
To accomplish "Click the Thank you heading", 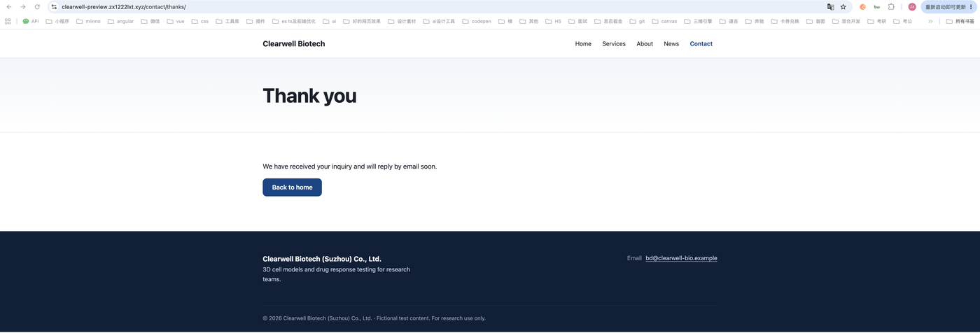I will coord(309,96).
